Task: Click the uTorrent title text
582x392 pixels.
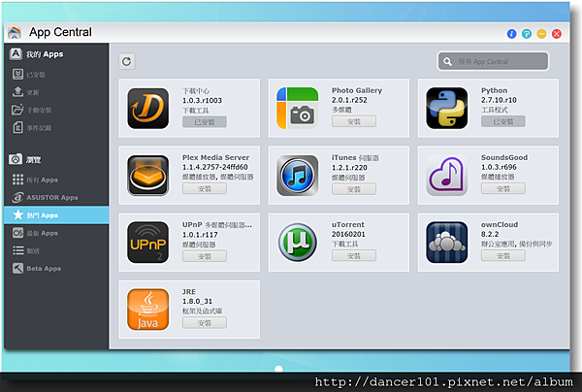Action: (x=348, y=225)
